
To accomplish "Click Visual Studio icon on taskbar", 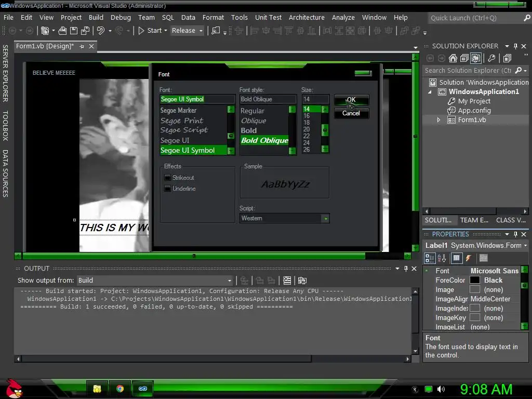I will pos(143,389).
